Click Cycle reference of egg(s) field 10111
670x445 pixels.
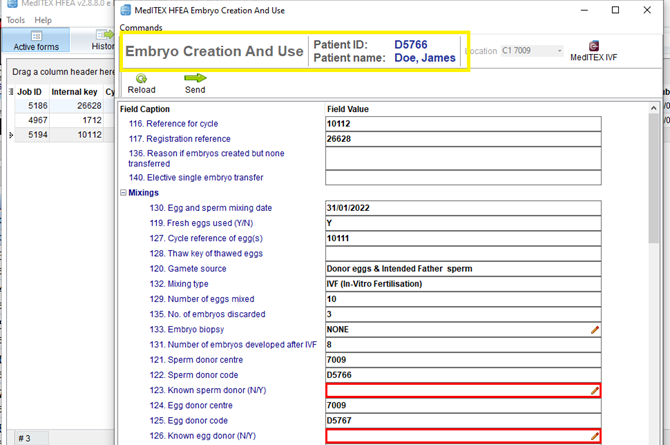tap(463, 239)
